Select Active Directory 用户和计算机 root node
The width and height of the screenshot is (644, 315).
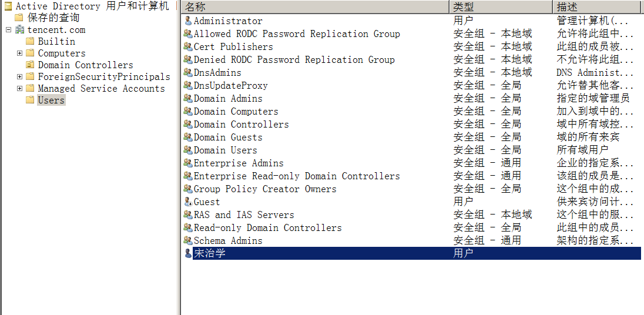click(92, 6)
